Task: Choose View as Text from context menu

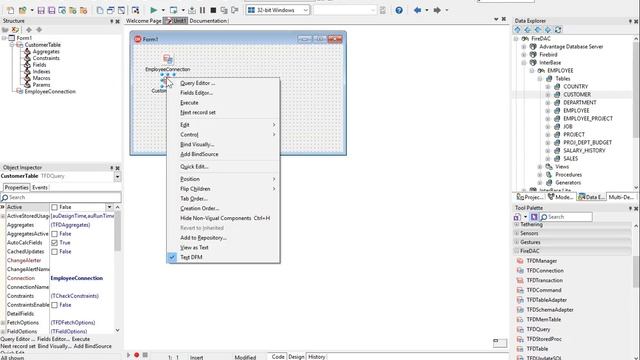Action: tap(223, 247)
